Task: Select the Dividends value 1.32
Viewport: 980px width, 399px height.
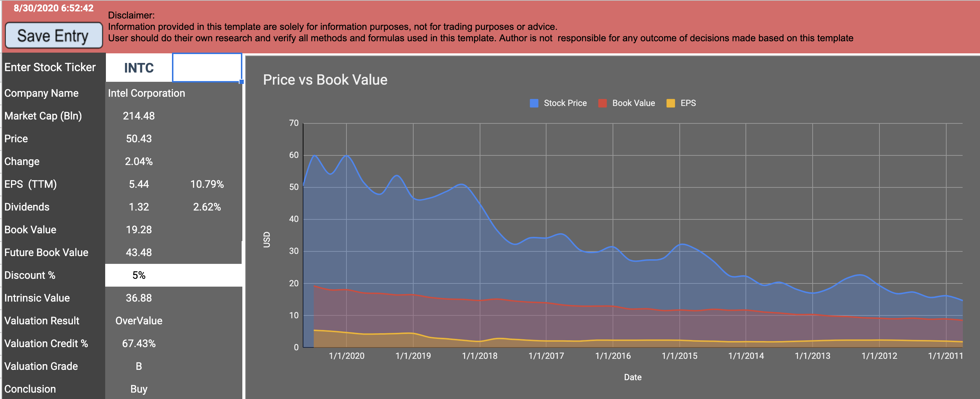Action: pyautogui.click(x=139, y=207)
